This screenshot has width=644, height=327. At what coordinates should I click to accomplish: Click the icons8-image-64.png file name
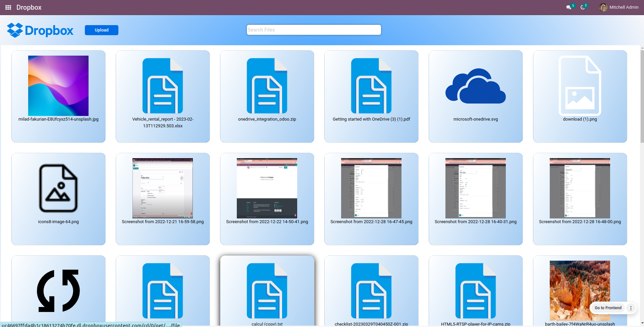click(58, 222)
